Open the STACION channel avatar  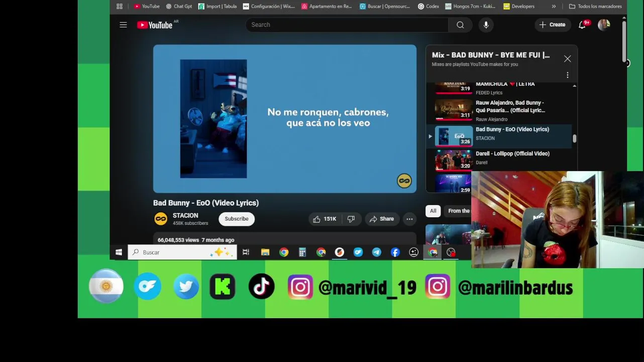tap(161, 219)
